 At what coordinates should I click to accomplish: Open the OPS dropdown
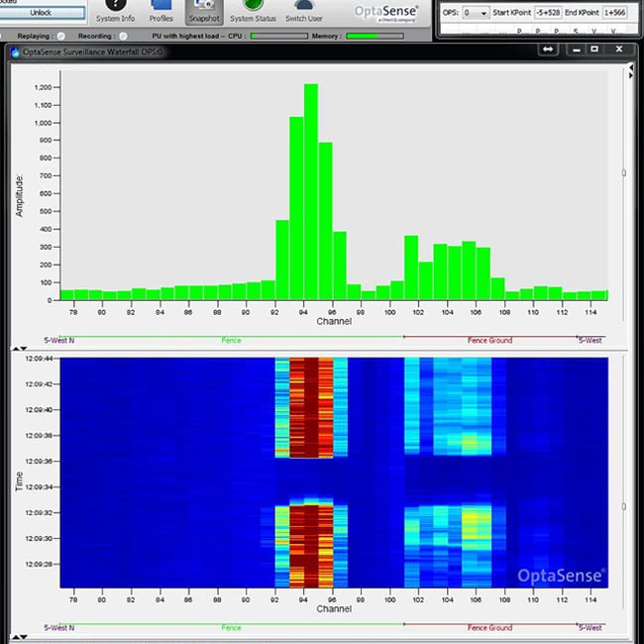point(476,13)
